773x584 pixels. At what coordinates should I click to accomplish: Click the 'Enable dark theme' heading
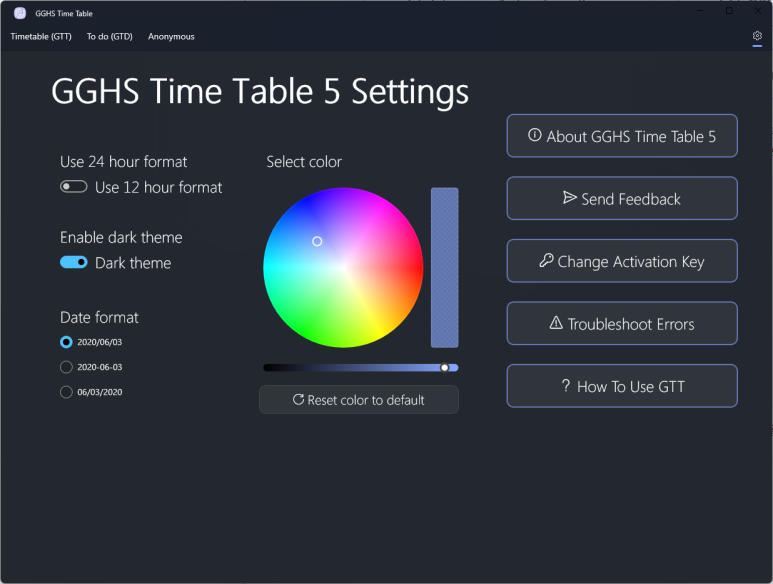[x=121, y=238]
